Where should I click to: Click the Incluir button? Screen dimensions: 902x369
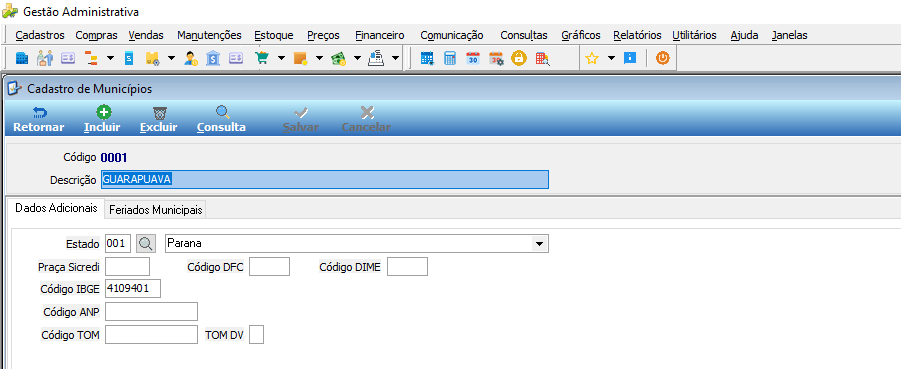tap(102, 120)
